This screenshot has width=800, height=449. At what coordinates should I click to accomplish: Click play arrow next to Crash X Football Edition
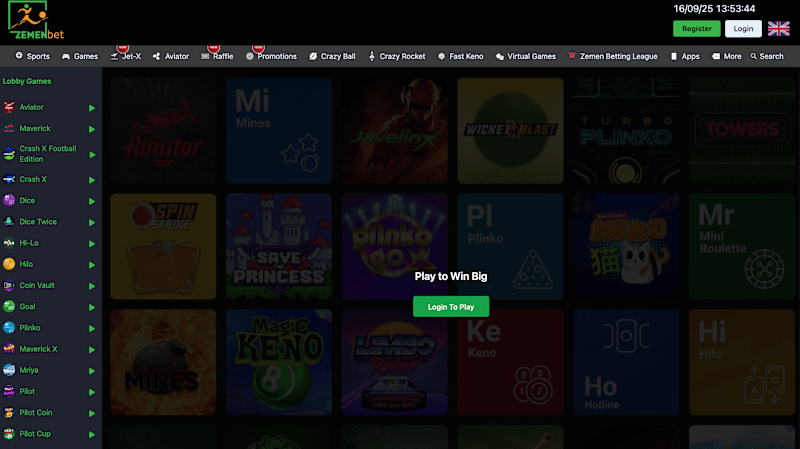pos(92,155)
